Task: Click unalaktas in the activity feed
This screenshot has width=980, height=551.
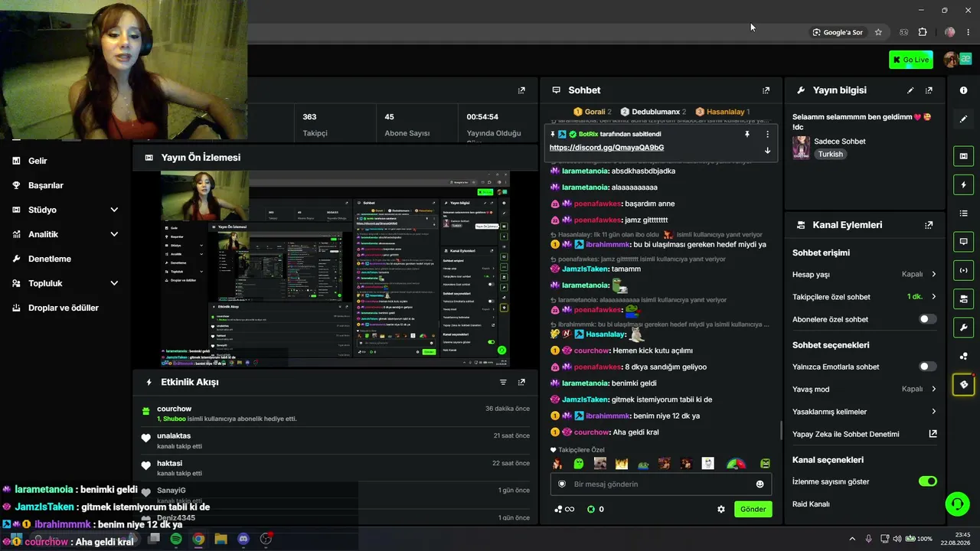Action: tap(174, 436)
